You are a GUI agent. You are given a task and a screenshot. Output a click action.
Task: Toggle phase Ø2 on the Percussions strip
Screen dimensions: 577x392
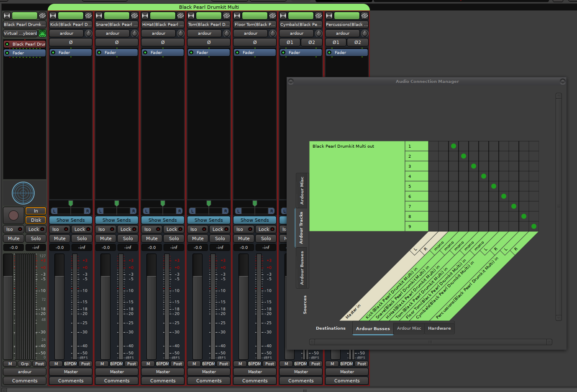(x=358, y=42)
